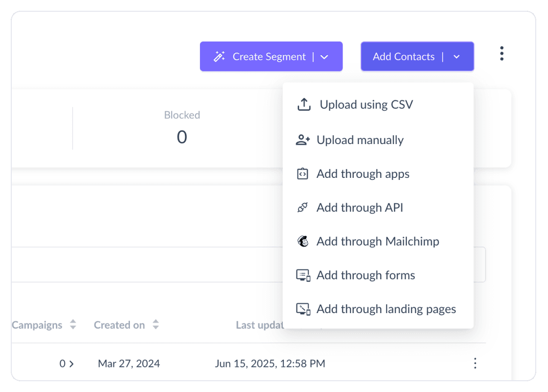Select Upload using CSV from menu
The image size is (548, 392).
point(366,105)
